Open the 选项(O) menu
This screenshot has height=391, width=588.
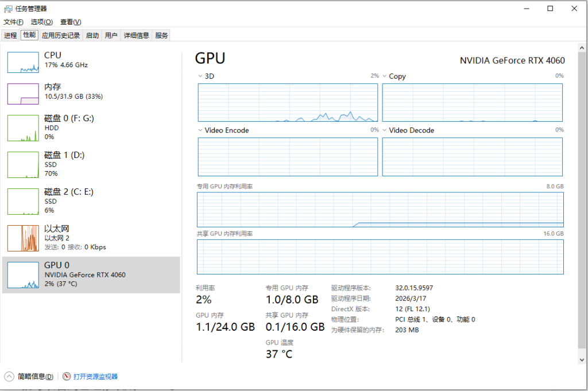coord(41,22)
